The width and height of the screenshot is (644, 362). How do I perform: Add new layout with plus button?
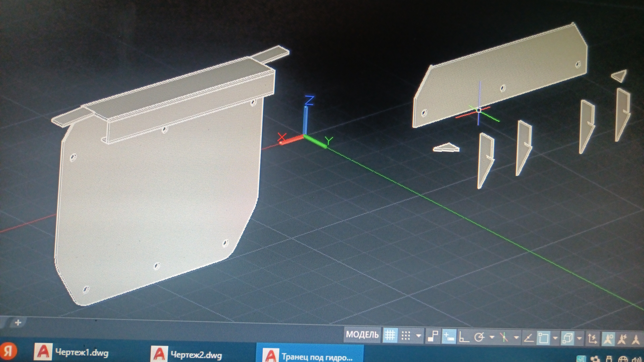tap(18, 322)
